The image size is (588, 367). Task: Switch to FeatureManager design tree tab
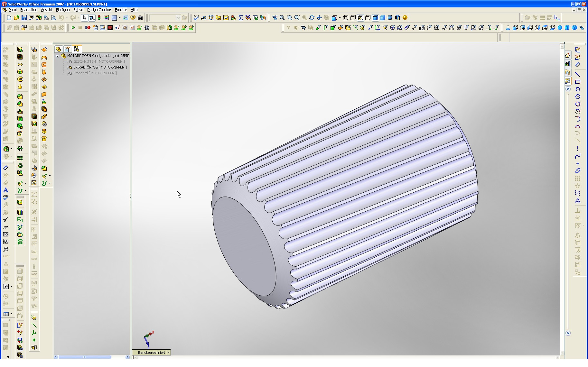coord(58,49)
